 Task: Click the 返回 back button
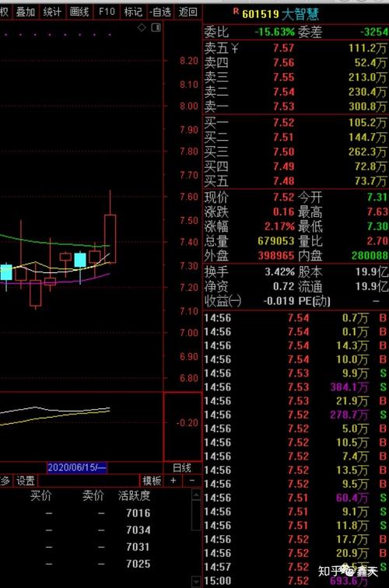[188, 12]
